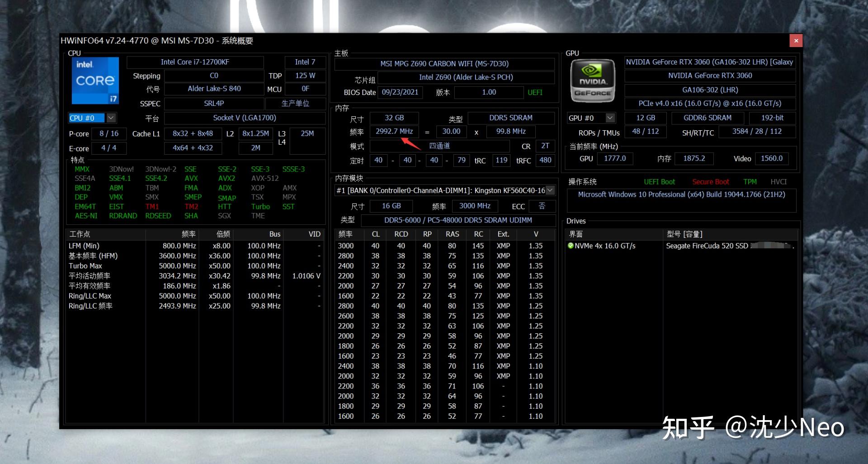Click the 192-bit bus width value

coord(772,118)
